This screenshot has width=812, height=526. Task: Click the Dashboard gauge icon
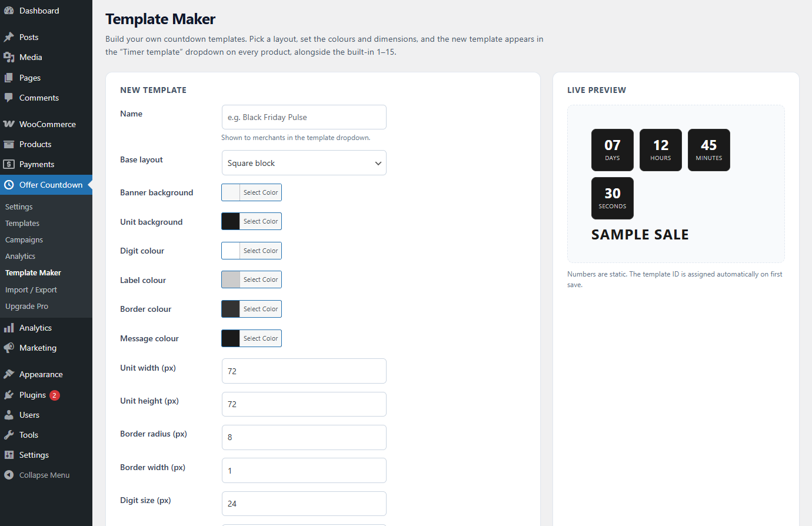(9, 11)
